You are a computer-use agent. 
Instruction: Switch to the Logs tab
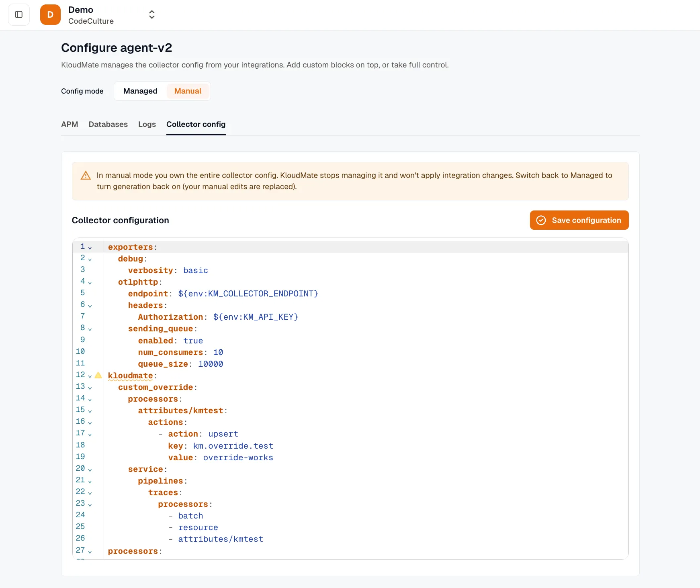(147, 125)
